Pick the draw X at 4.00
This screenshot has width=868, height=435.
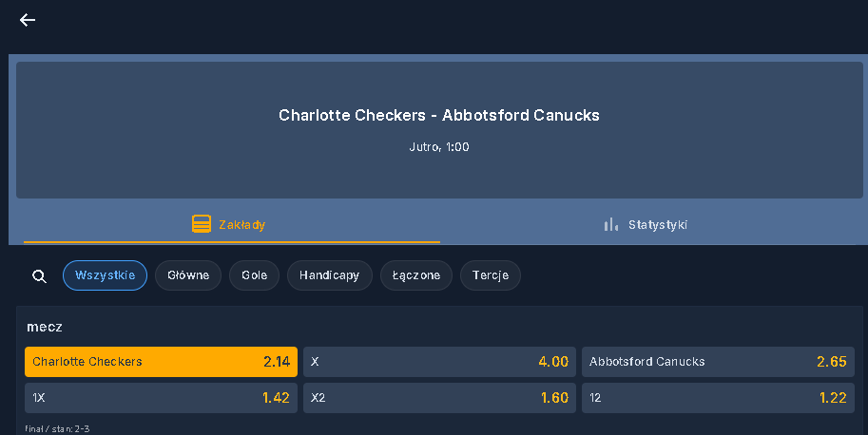439,362
